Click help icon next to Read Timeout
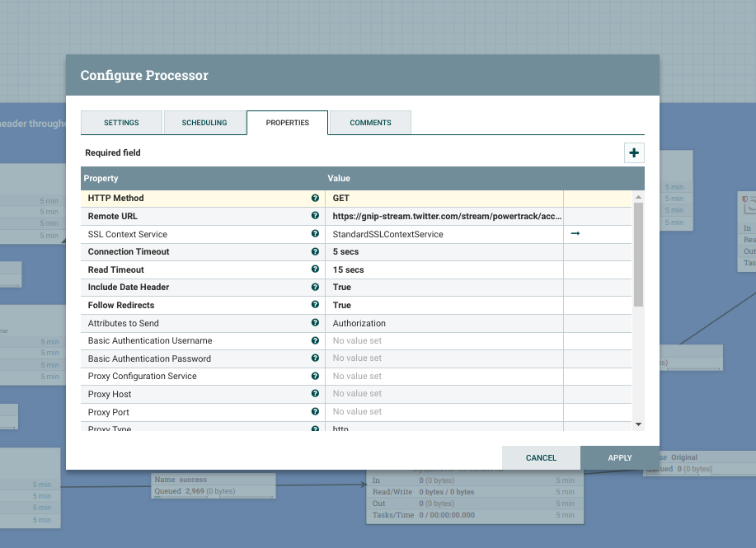This screenshot has width=756, height=548. pyautogui.click(x=315, y=269)
